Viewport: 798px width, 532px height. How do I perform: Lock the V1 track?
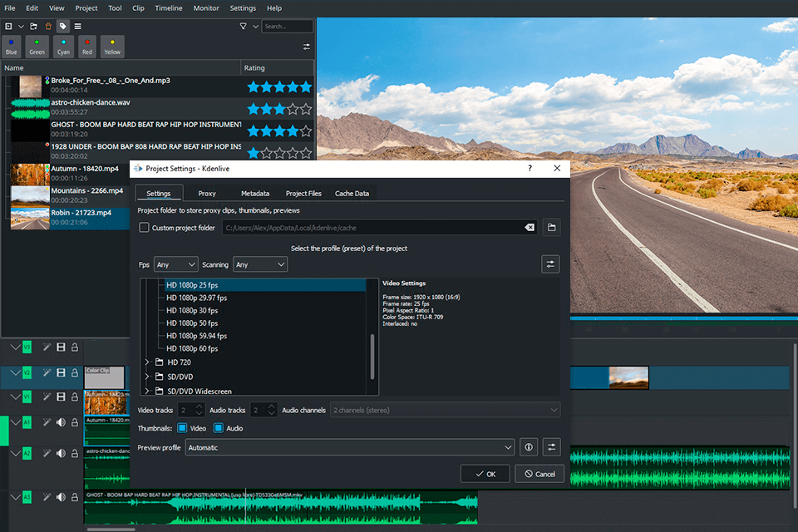pos(75,397)
